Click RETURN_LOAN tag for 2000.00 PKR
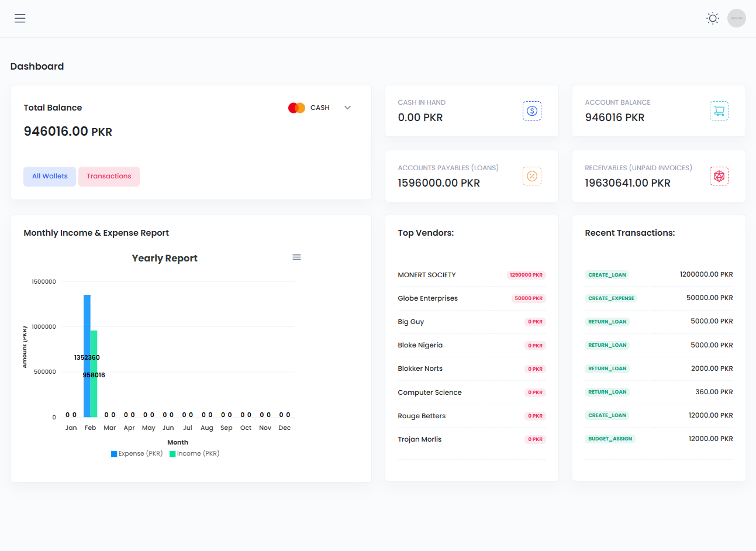 (607, 369)
